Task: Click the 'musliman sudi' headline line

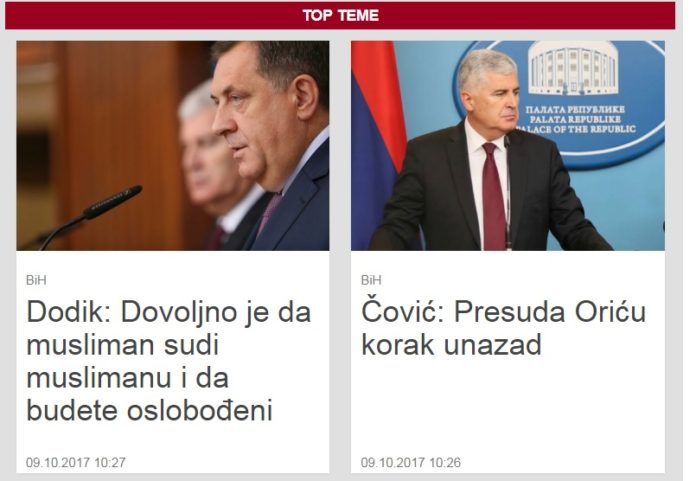Action: (x=123, y=345)
